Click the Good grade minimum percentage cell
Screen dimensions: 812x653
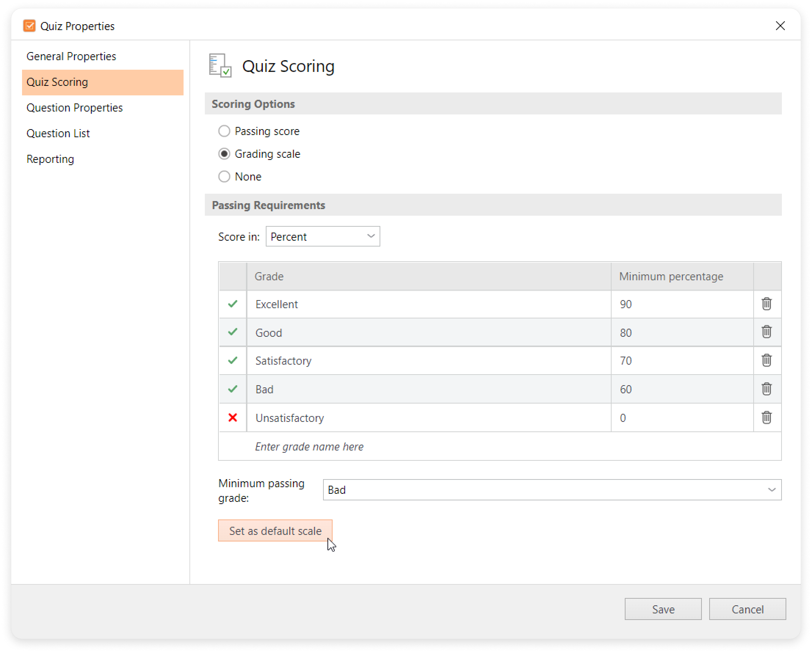click(682, 332)
